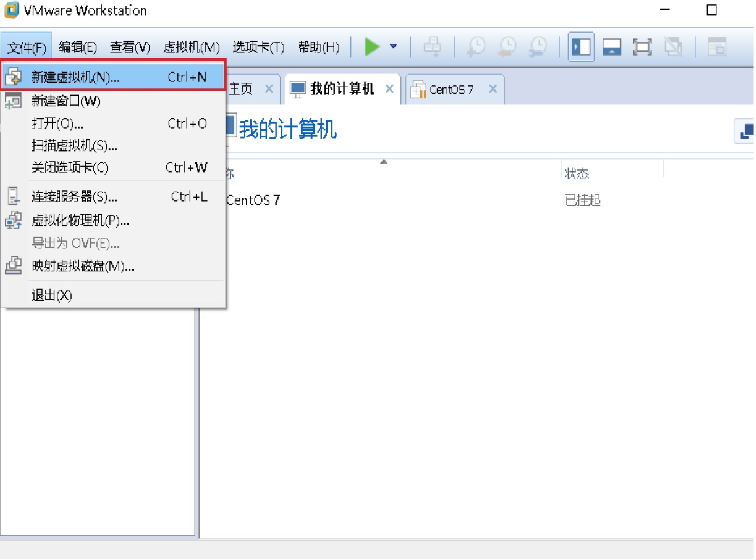Screen dimensions: 756x560
Task: Click the sort arrow above name column
Action: [x=384, y=161]
